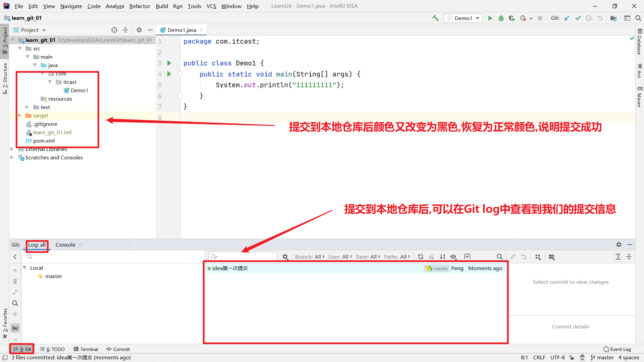This screenshot has height=362, width=644.
Task: Select the master branch under Local
Action: tap(54, 276)
